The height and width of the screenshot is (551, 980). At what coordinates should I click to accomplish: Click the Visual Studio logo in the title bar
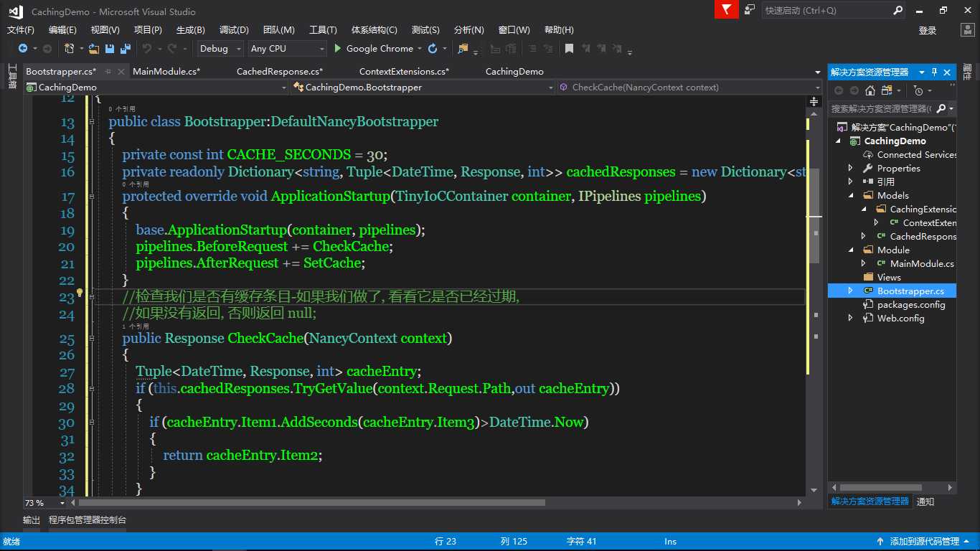(x=16, y=11)
